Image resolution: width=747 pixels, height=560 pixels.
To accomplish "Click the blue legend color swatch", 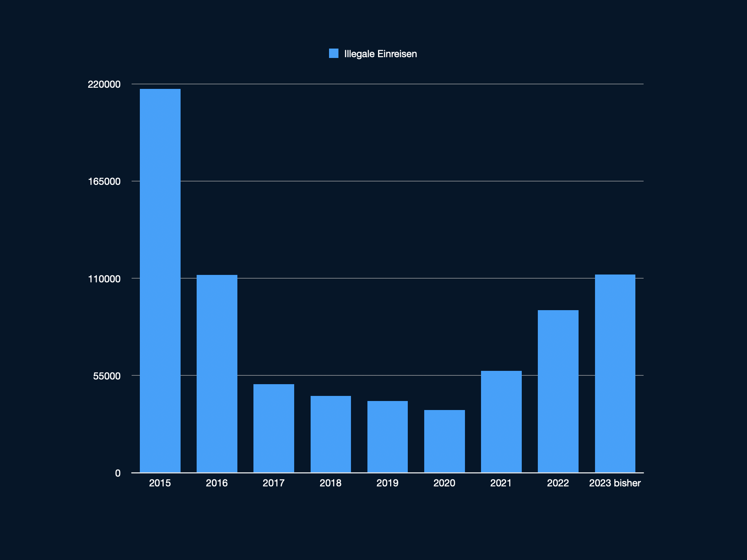I will (333, 54).
